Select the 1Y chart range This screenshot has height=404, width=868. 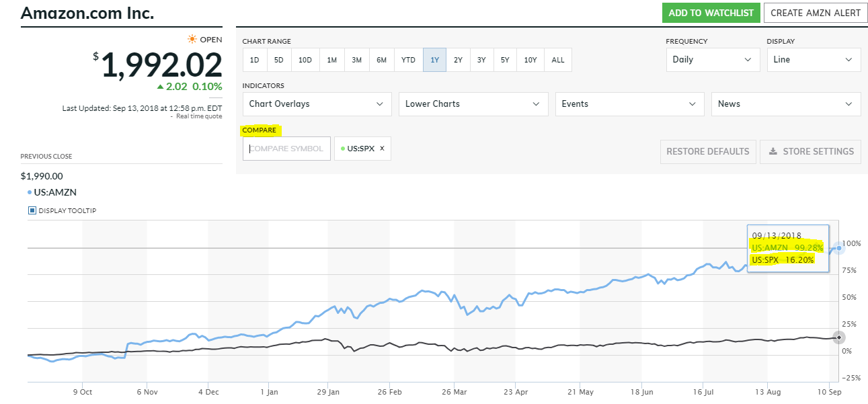[435, 60]
